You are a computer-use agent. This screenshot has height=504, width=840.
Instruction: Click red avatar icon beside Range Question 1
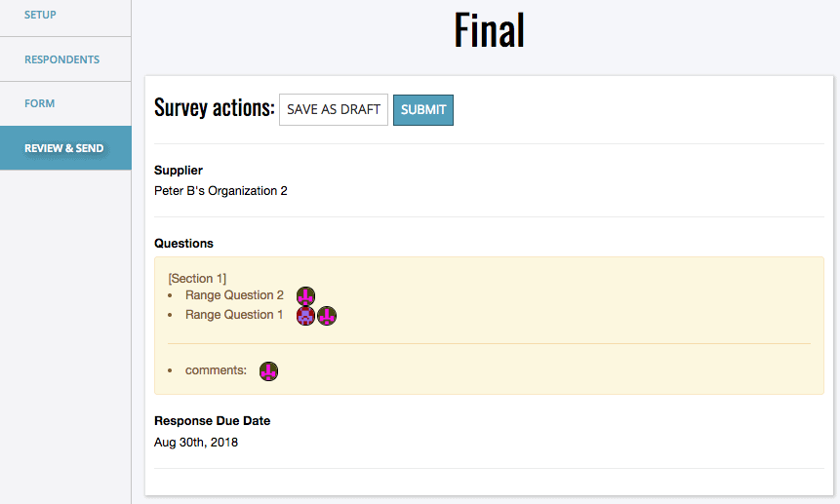[306, 316]
